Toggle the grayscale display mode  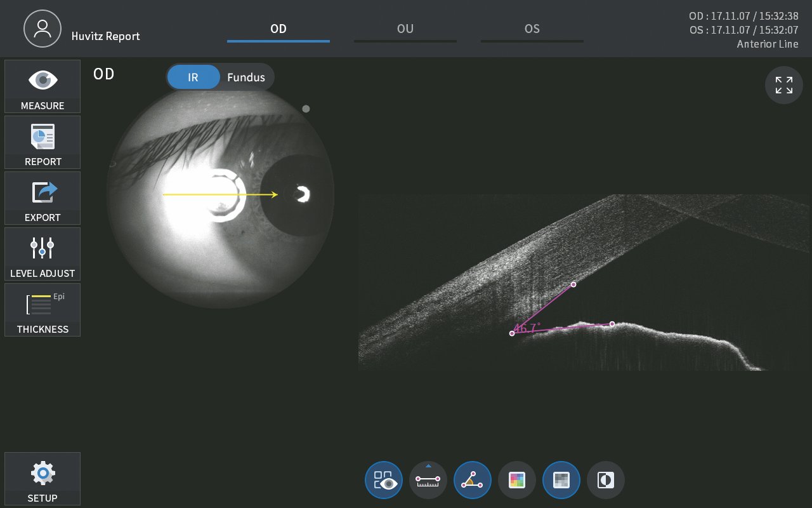[x=561, y=480]
